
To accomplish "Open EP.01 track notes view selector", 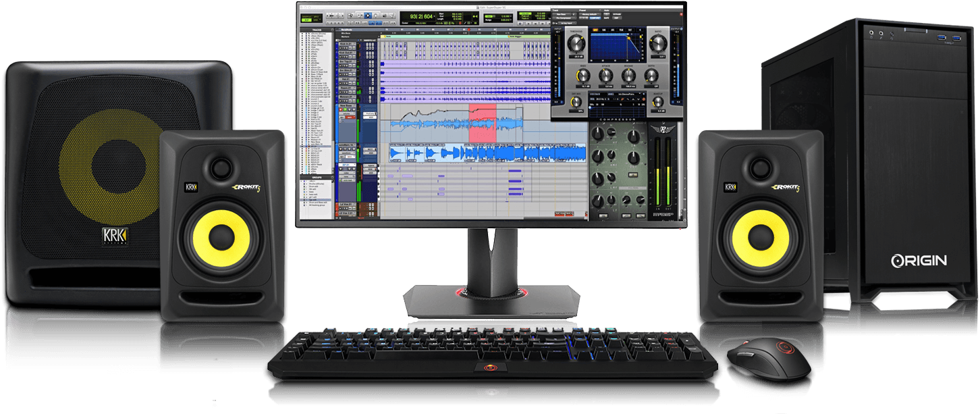I will [347, 172].
